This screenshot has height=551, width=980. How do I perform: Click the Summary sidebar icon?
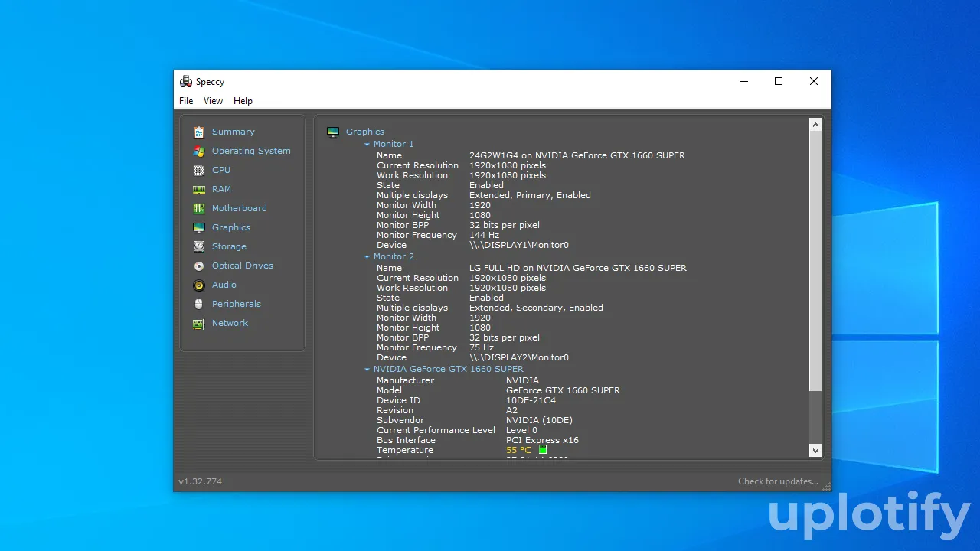pyautogui.click(x=199, y=132)
